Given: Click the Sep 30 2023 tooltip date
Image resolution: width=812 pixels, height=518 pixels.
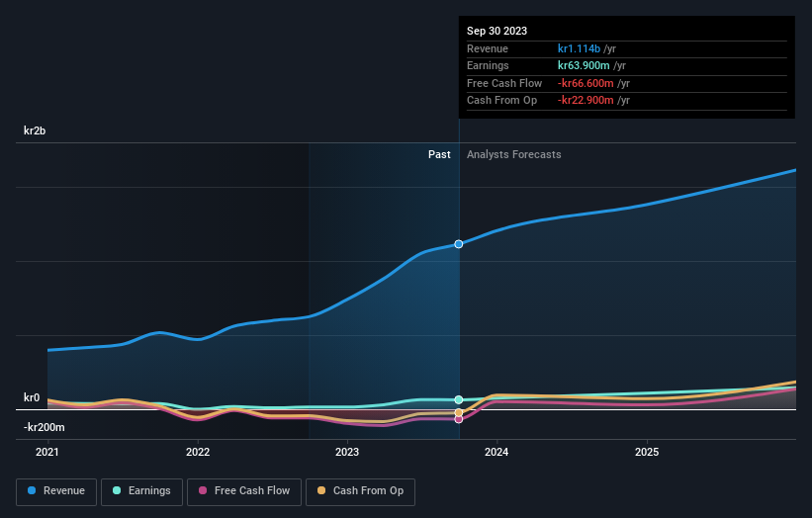Looking at the screenshot, I should 496,31.
